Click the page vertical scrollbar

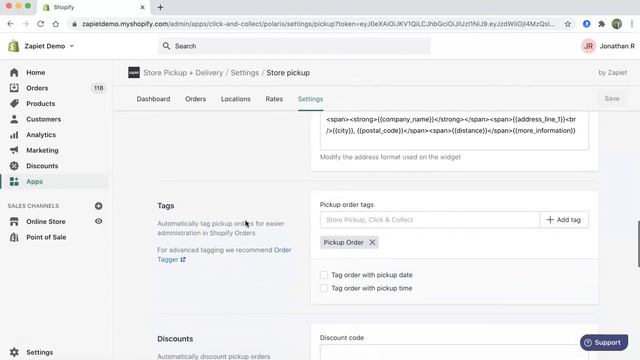(638, 244)
